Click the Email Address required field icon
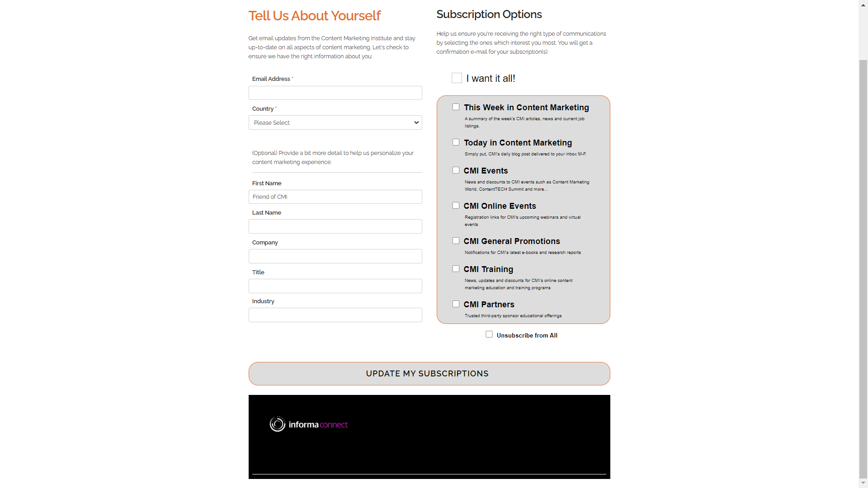The image size is (868, 488). pyautogui.click(x=292, y=79)
